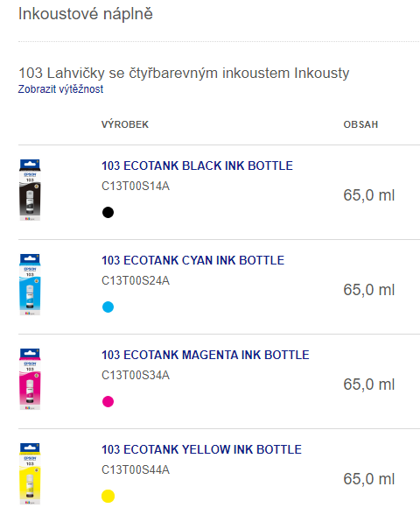Viewport: 420px width, 522px height.
Task: Click the black ink bottle product image
Action: coord(30,190)
